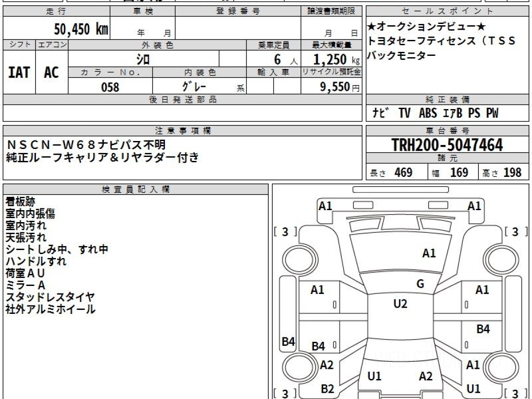Image resolution: width=532 pixels, height=399 pixels.
Task: Click the 譲渡書類期限 header cell
Action: click(331, 12)
